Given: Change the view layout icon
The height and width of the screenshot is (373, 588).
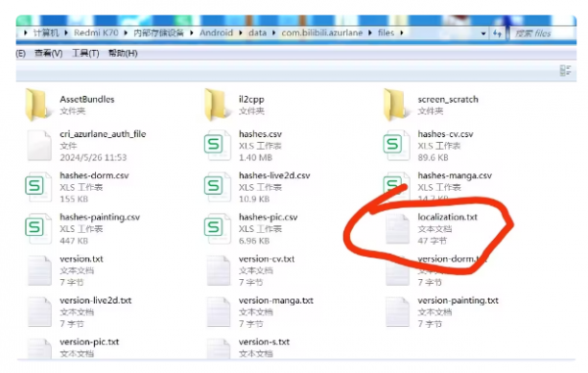Looking at the screenshot, I should point(565,70).
